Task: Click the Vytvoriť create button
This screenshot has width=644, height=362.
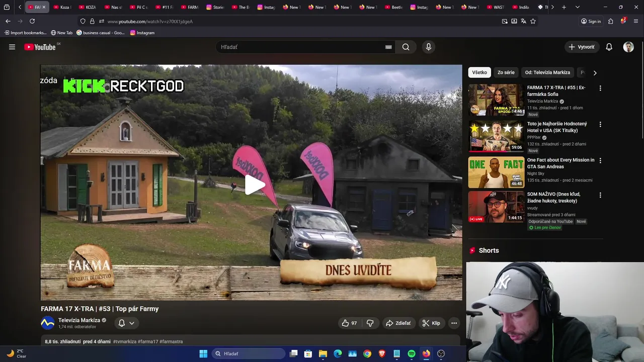Action: (582, 47)
